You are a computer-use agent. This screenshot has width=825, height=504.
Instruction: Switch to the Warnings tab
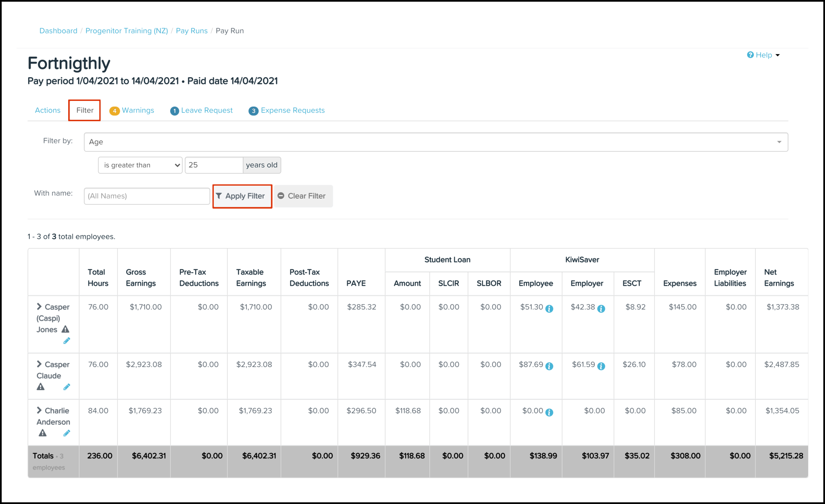pyautogui.click(x=132, y=110)
